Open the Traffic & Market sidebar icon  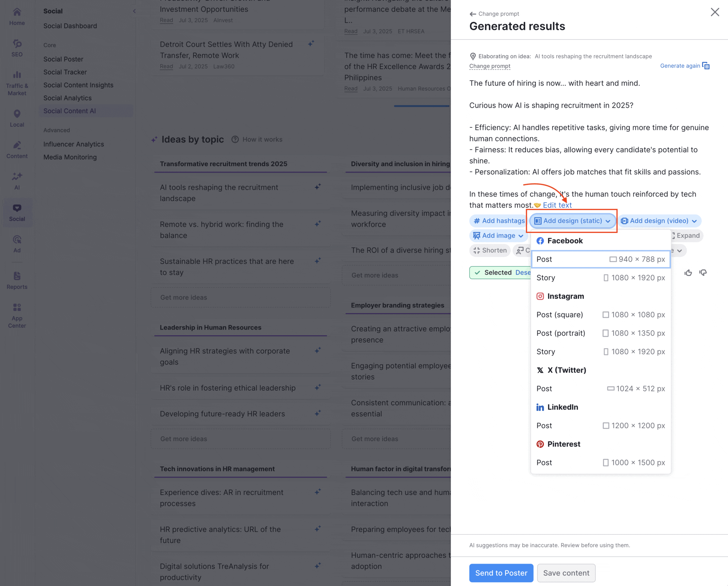pos(17,83)
